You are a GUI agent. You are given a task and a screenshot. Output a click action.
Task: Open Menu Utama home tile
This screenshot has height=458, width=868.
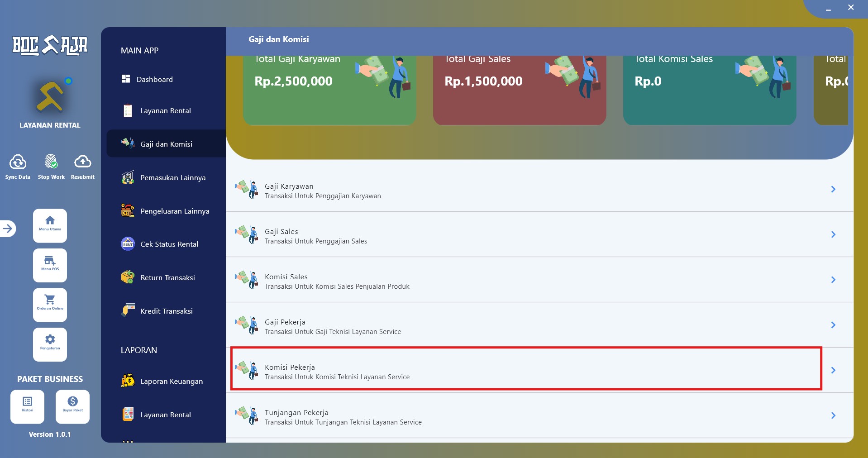click(50, 226)
